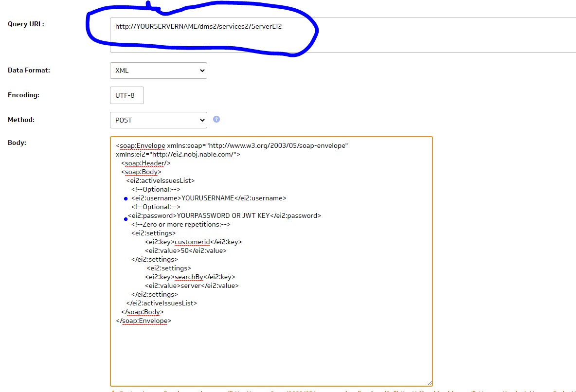The height and width of the screenshot is (392, 576).
Task: Open the Method dropdown showing POST
Action: [158, 120]
